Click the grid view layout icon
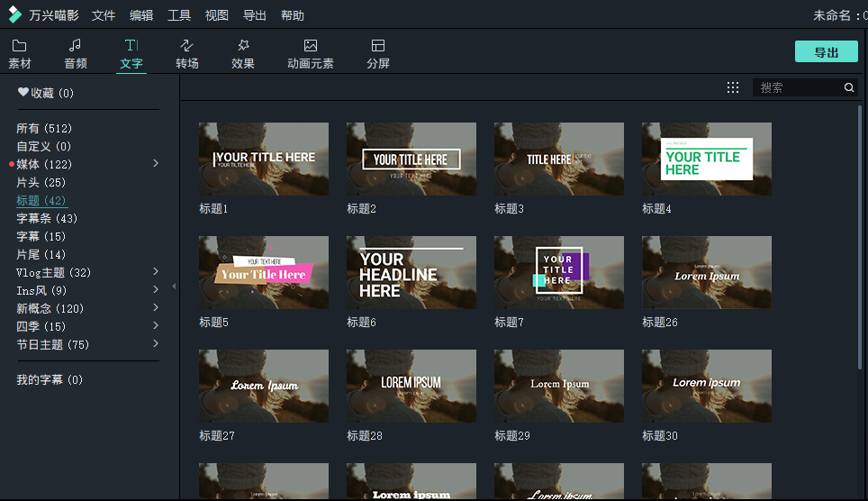Viewport: 868px width, 501px height. (x=733, y=87)
